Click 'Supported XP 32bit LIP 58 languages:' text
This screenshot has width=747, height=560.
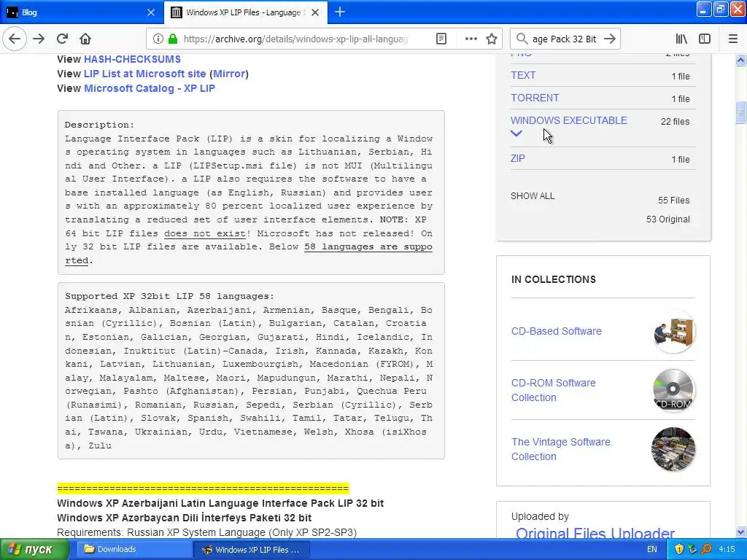[x=169, y=296]
